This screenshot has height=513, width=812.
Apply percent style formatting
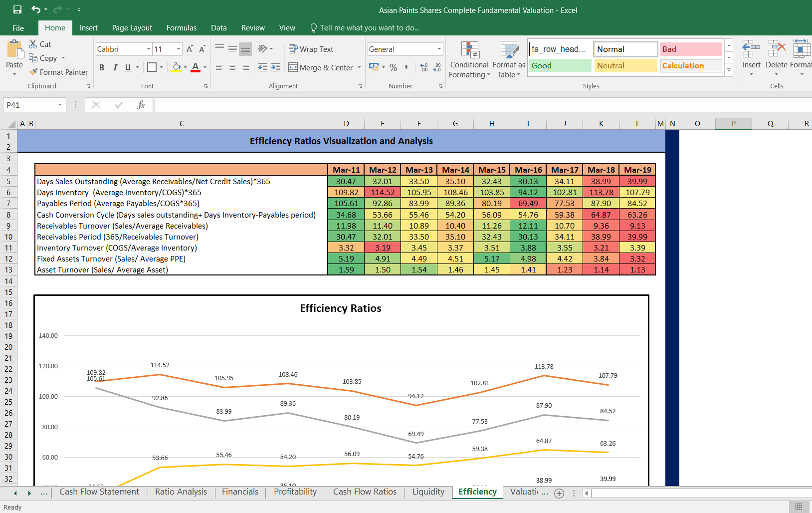(x=394, y=67)
